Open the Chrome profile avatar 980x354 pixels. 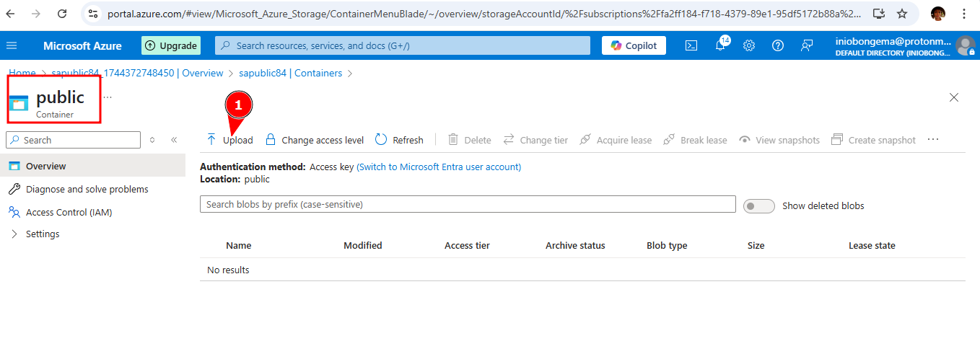coord(937,14)
